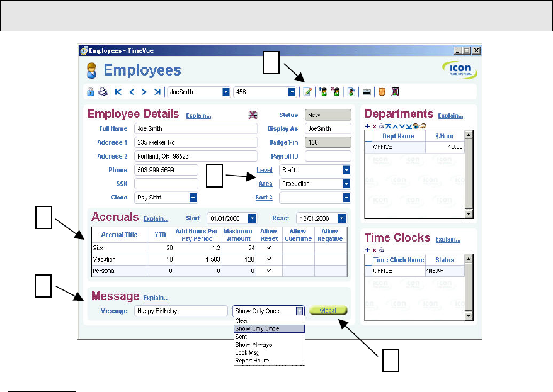553x392 pixels.
Task: Open Explain link next to Accruals
Action: 156,219
